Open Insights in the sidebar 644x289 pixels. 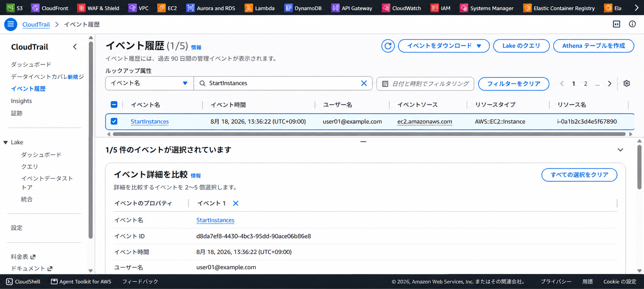[21, 101]
